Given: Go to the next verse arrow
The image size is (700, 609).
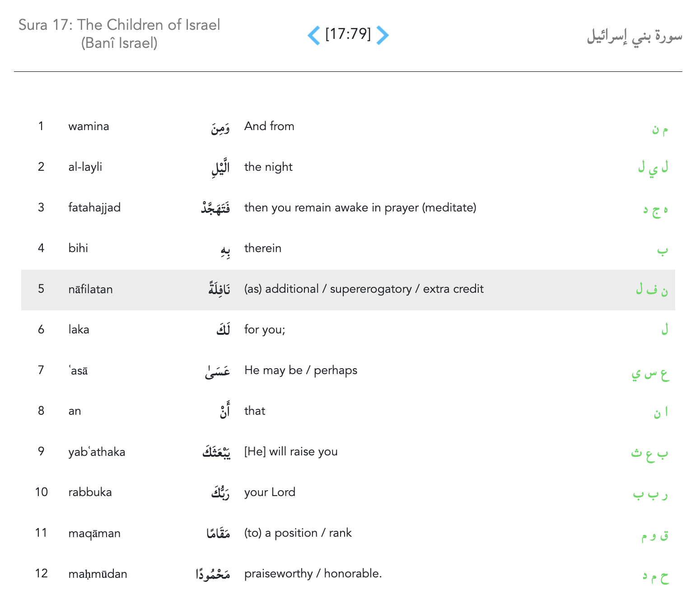Looking at the screenshot, I should coord(383,35).
